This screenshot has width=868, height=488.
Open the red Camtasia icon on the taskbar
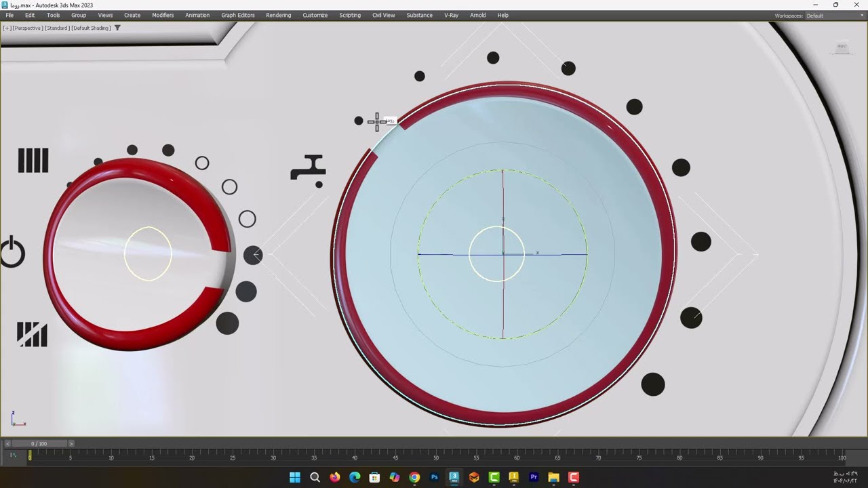(573, 477)
